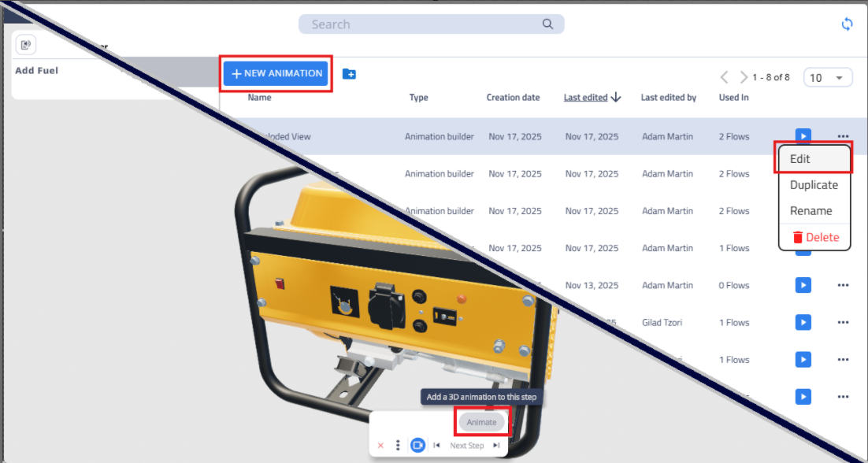The height and width of the screenshot is (463, 868).
Task: Play the animation with 0 Flows
Action: click(x=803, y=285)
